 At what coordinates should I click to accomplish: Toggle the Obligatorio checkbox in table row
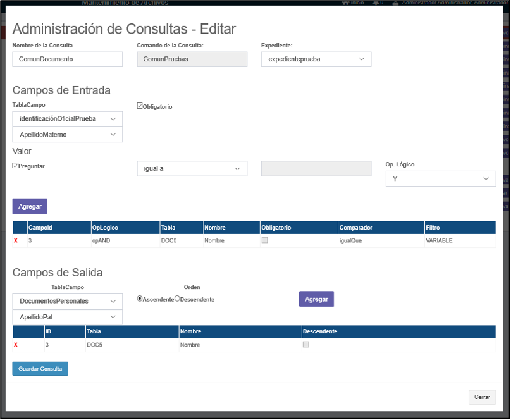pos(264,240)
